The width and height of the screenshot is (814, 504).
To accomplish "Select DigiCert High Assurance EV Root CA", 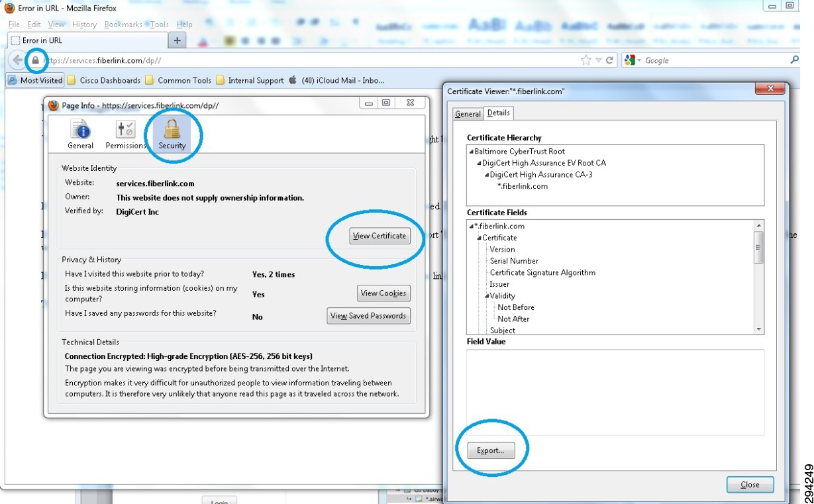I will coord(544,163).
